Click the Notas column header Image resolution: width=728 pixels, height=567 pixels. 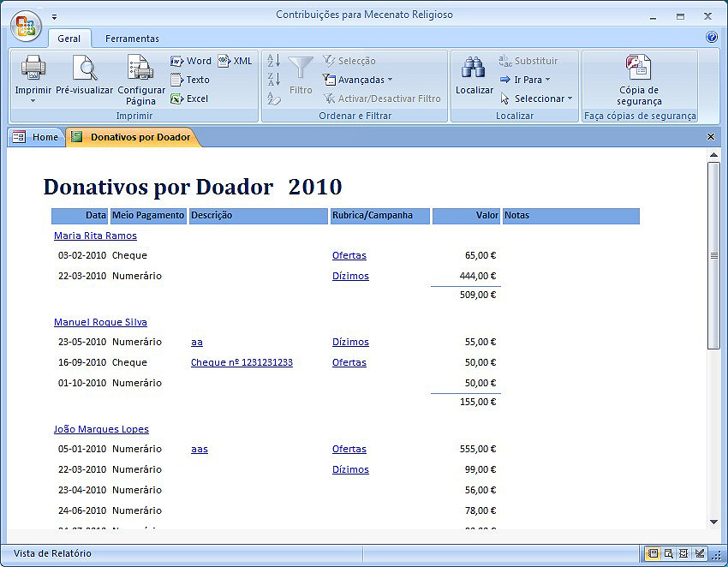571,216
